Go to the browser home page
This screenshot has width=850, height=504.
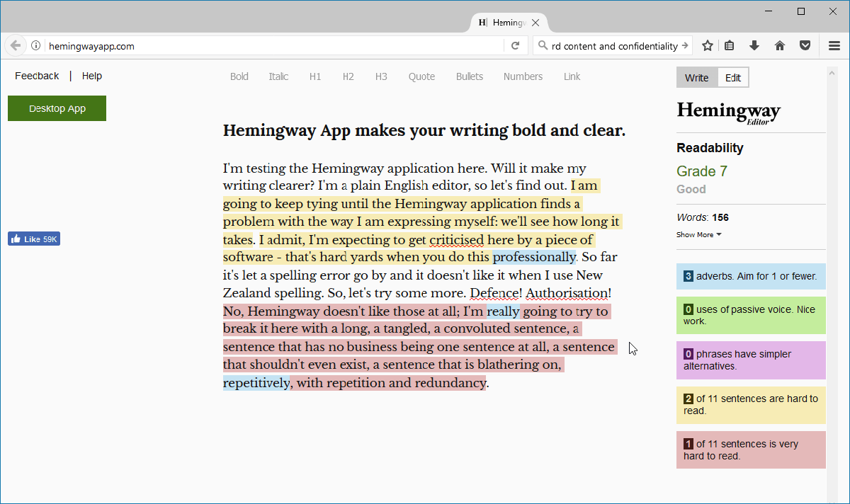[780, 46]
